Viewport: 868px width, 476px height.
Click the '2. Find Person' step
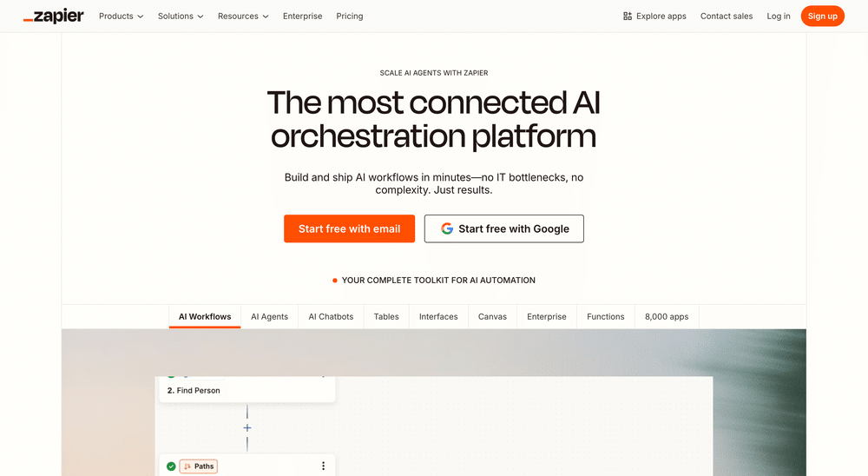coord(247,389)
